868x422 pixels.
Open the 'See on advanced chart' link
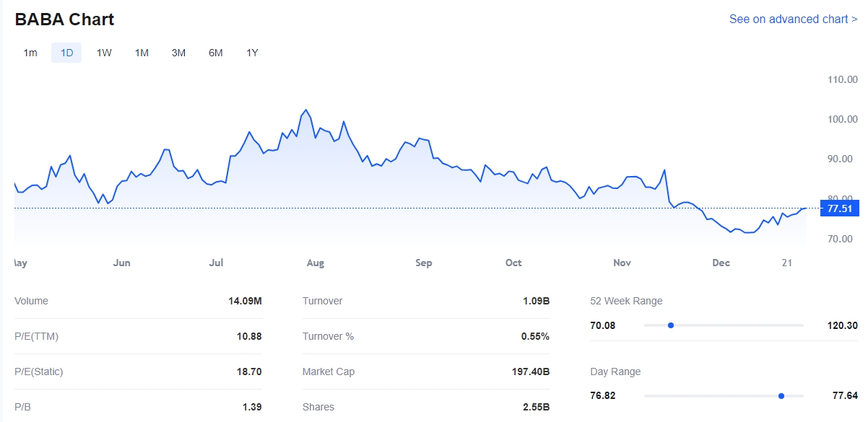tap(793, 19)
